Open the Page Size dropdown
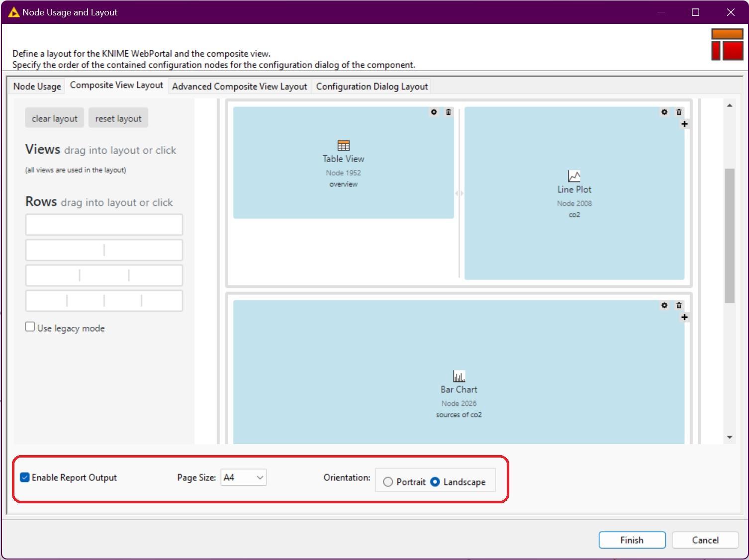 pos(243,477)
